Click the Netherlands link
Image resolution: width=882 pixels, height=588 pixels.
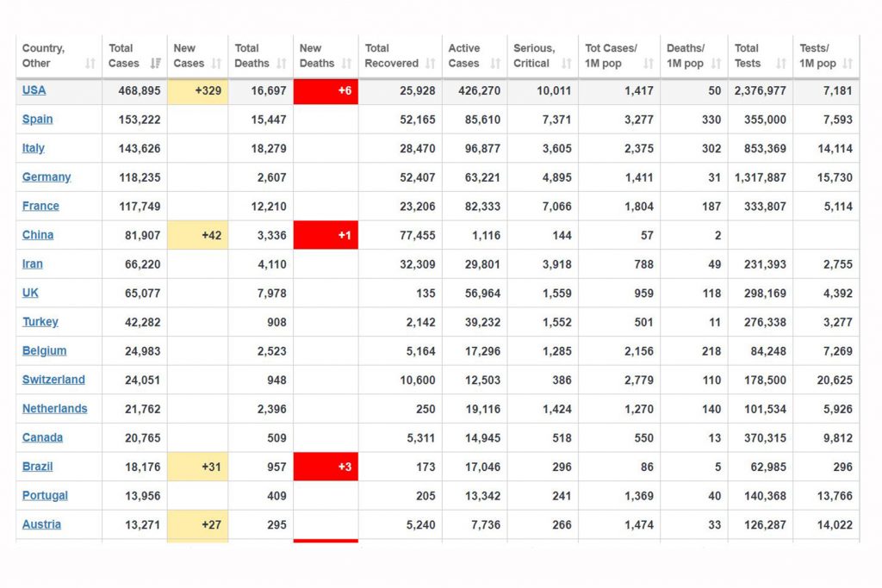pos(54,409)
